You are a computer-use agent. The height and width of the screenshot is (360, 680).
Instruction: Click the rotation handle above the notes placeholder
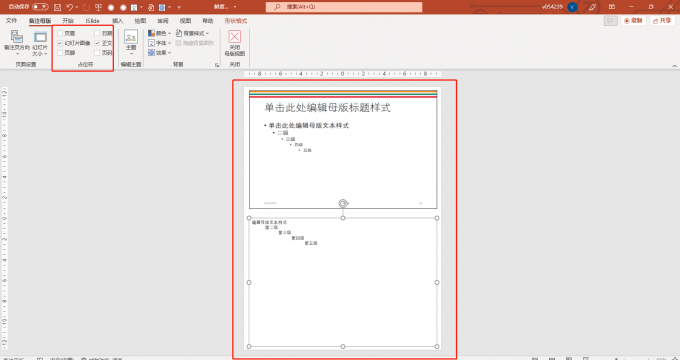pyautogui.click(x=343, y=203)
